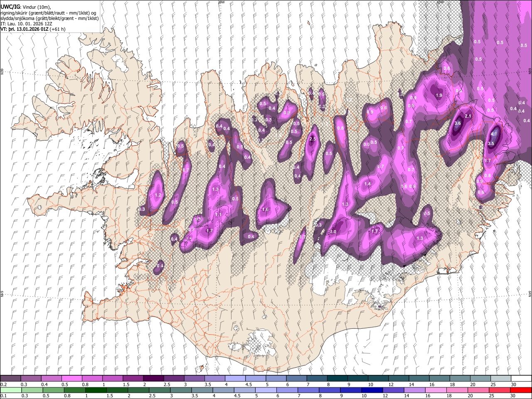Click the 20W longitude label on the map's top edge

(221, 2)
